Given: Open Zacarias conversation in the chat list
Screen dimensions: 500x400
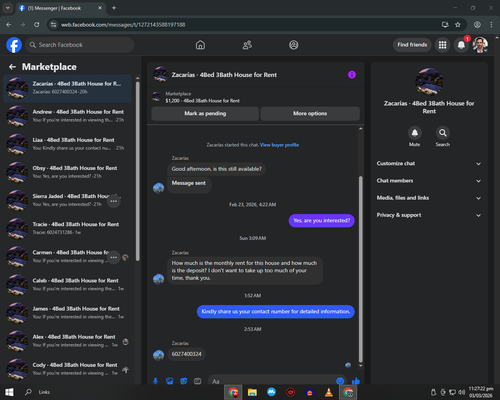Looking at the screenshot, I should click(68, 88).
